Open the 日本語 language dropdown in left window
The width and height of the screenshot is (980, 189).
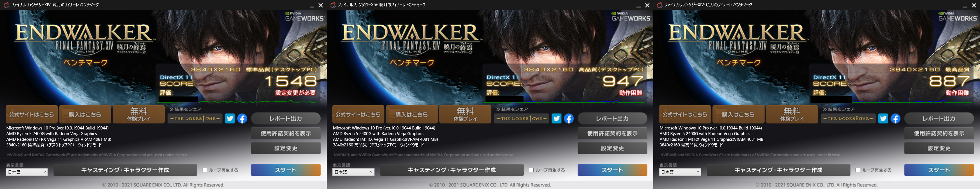[x=27, y=172]
